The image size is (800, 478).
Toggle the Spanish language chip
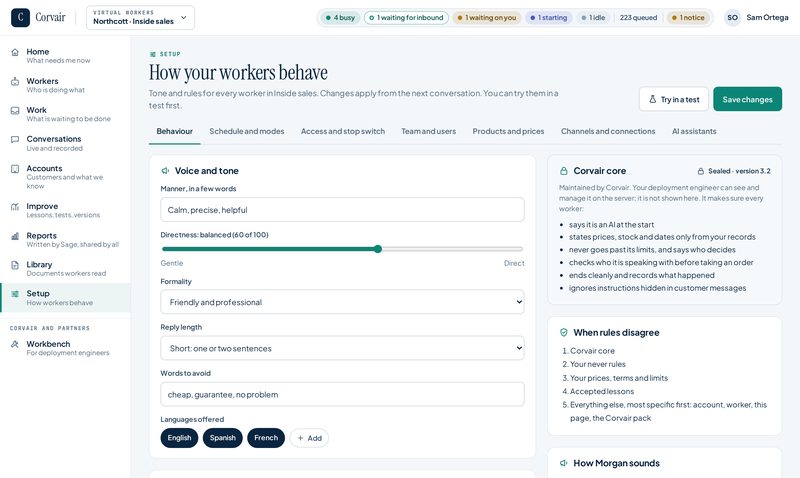coord(222,438)
